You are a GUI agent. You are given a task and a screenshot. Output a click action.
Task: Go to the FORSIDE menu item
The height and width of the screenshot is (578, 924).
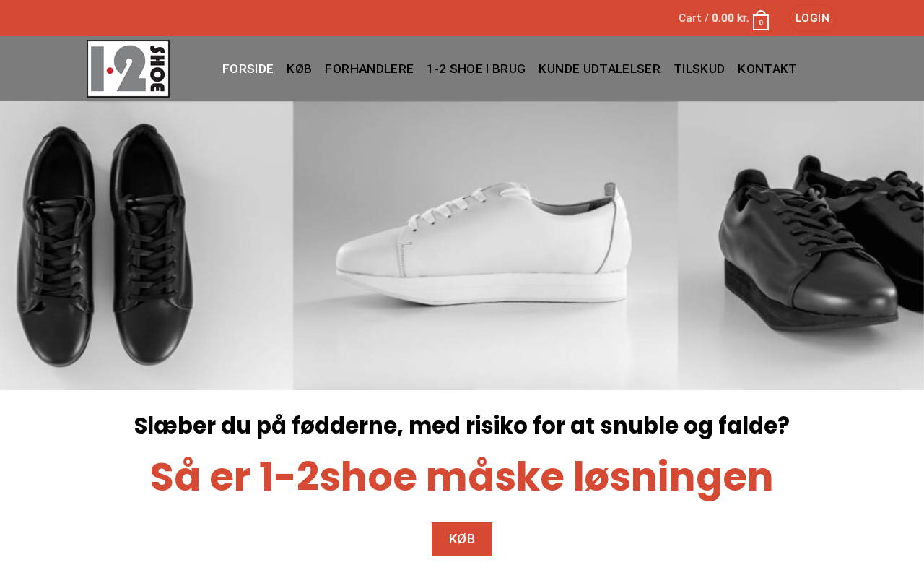coord(248,69)
